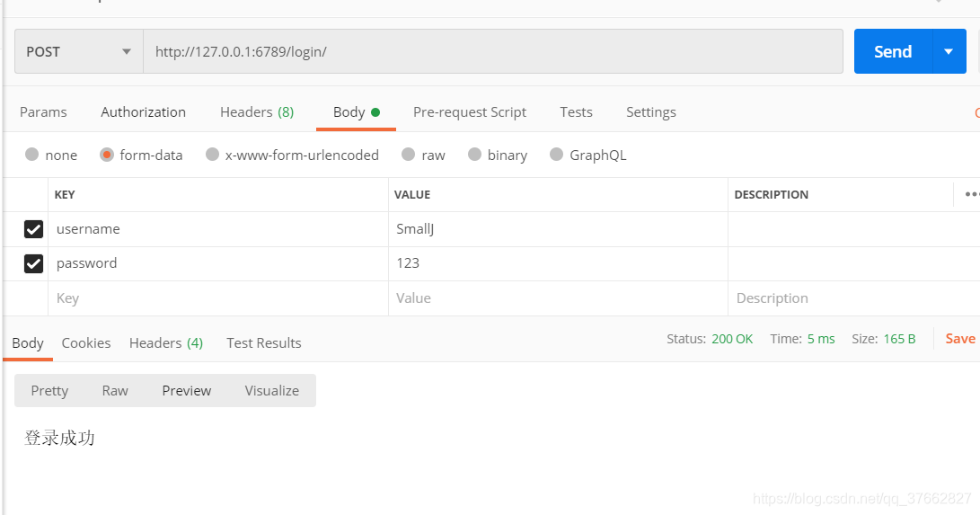This screenshot has height=515, width=980.
Task: Click the 登录成功 response text
Action: click(x=59, y=438)
